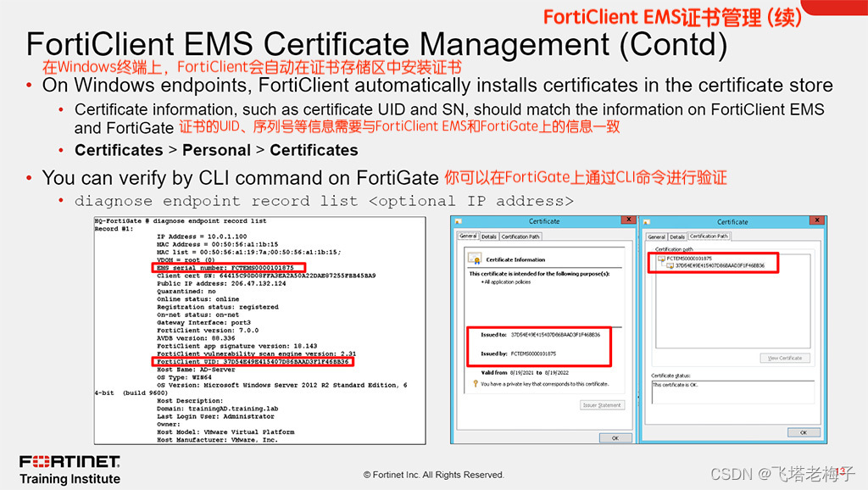
Task: Click Registration status: registered line
Action: pyautogui.click(x=218, y=307)
